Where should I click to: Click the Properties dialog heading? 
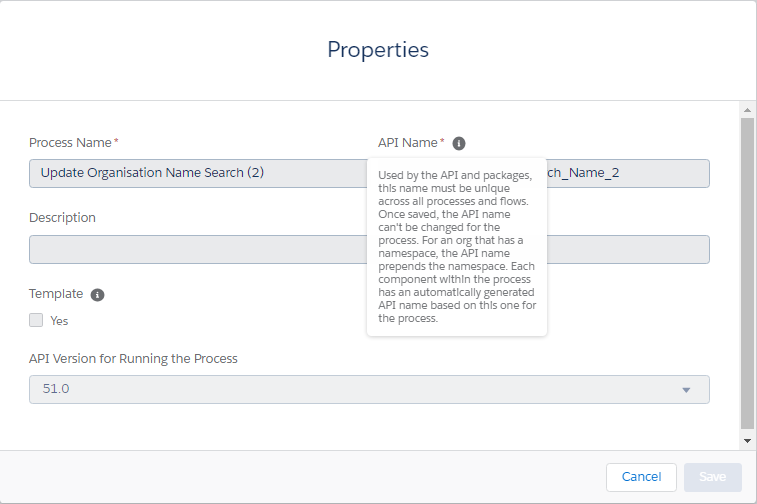[378, 49]
